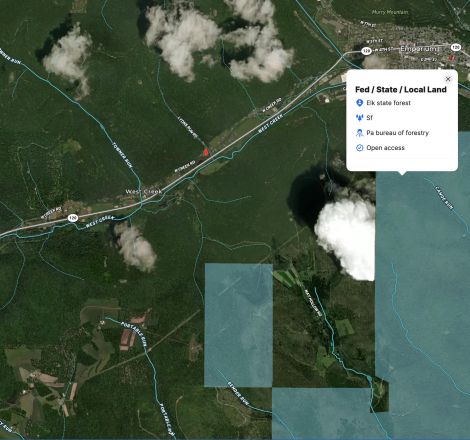Click the agency icon beside Pa bureau of forestry
This screenshot has height=440, width=470.
tap(359, 133)
